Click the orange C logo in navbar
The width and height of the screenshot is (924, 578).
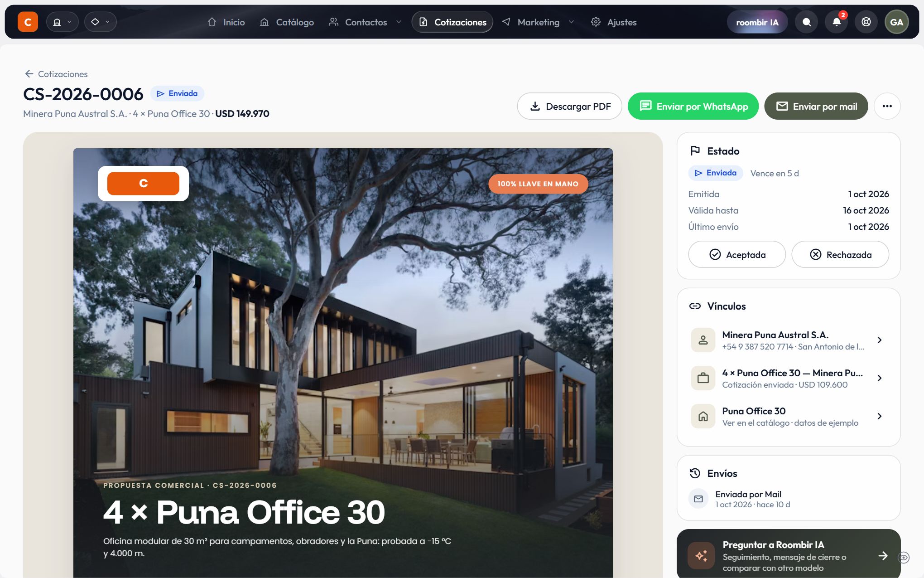click(x=28, y=22)
